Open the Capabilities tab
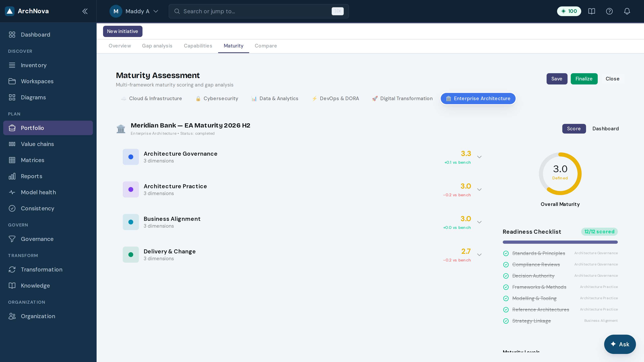 [198, 46]
